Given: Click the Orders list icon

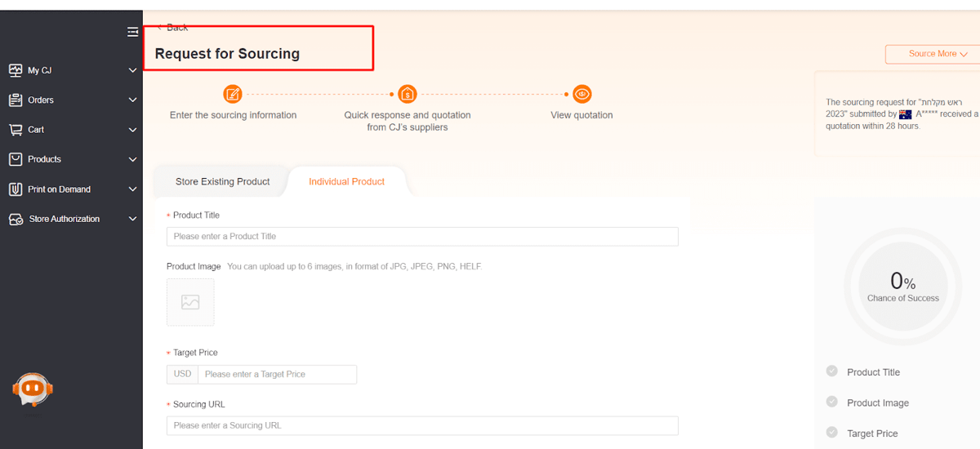Looking at the screenshot, I should coord(16,100).
